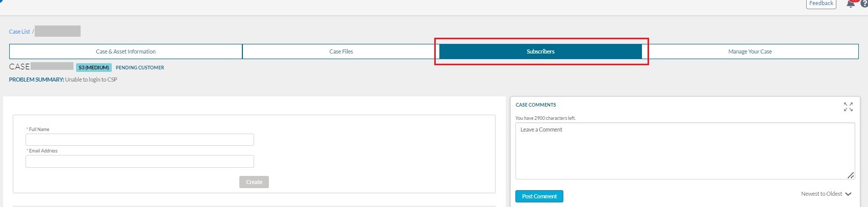The height and width of the screenshot is (207, 868).
Task: Go to Manage Your Case tab
Action: [750, 51]
